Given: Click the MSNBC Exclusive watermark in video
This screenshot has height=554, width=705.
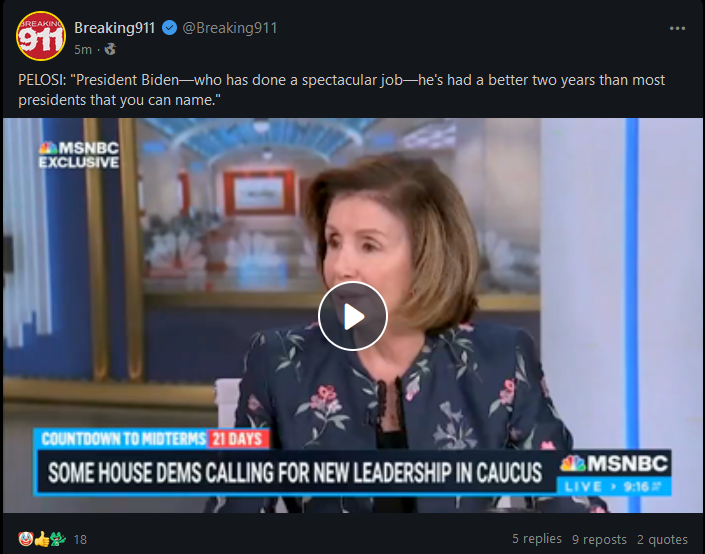Looking at the screenshot, I should coord(79,155).
